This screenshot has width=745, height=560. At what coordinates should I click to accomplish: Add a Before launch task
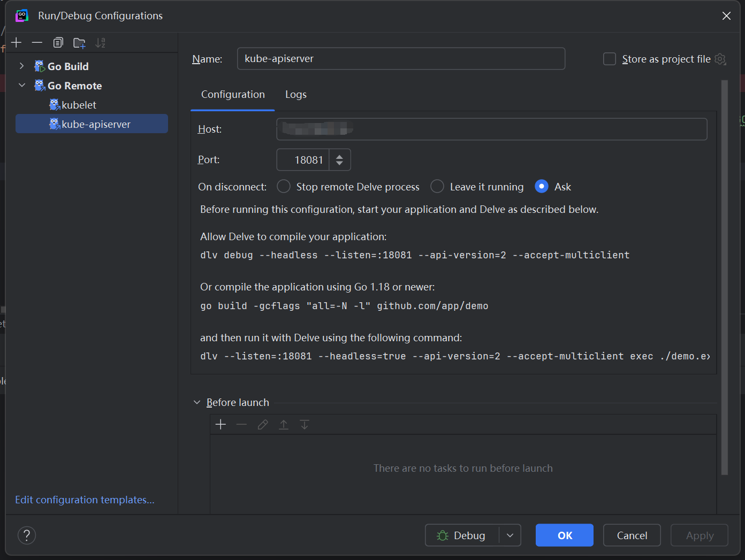click(x=221, y=425)
